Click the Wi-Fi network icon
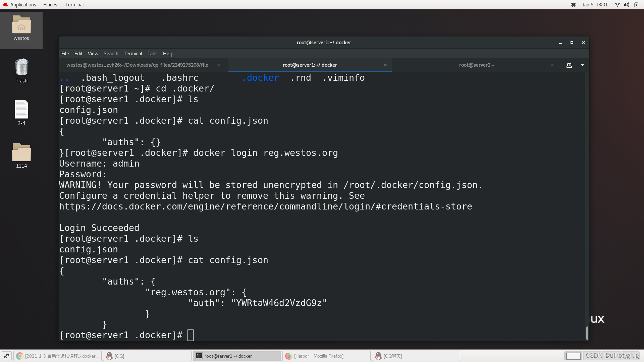This screenshot has height=362, width=644. pyautogui.click(x=617, y=5)
